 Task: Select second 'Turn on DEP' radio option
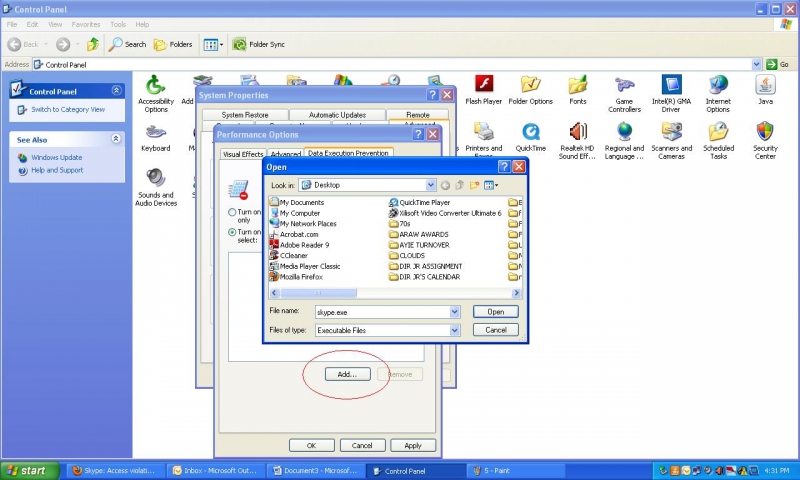(x=233, y=232)
